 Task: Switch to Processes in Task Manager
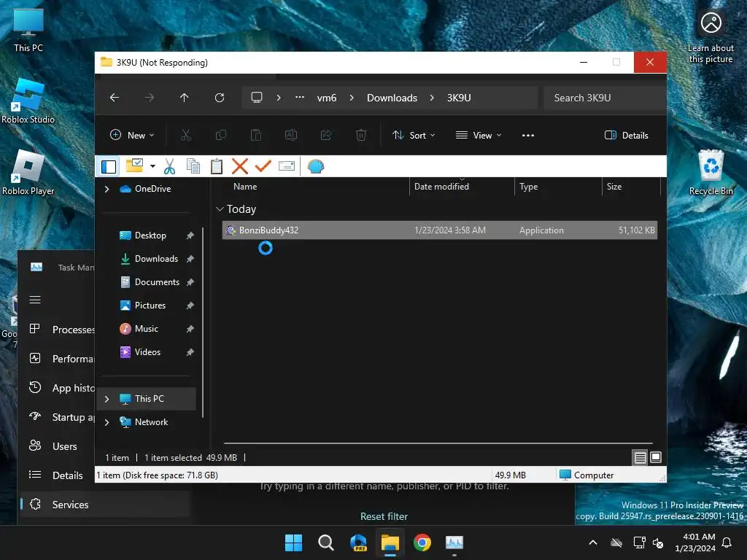click(x=61, y=329)
